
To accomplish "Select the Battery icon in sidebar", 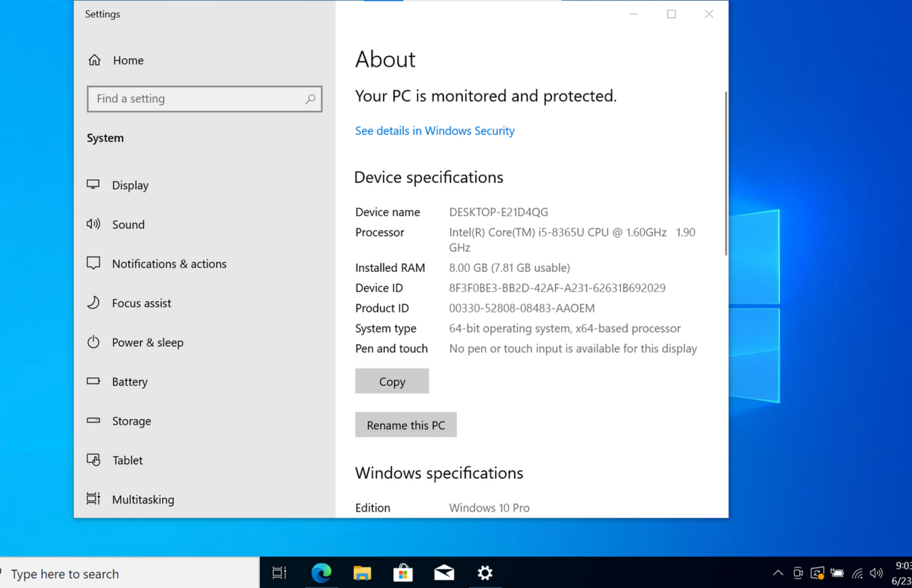I will pos(93,382).
